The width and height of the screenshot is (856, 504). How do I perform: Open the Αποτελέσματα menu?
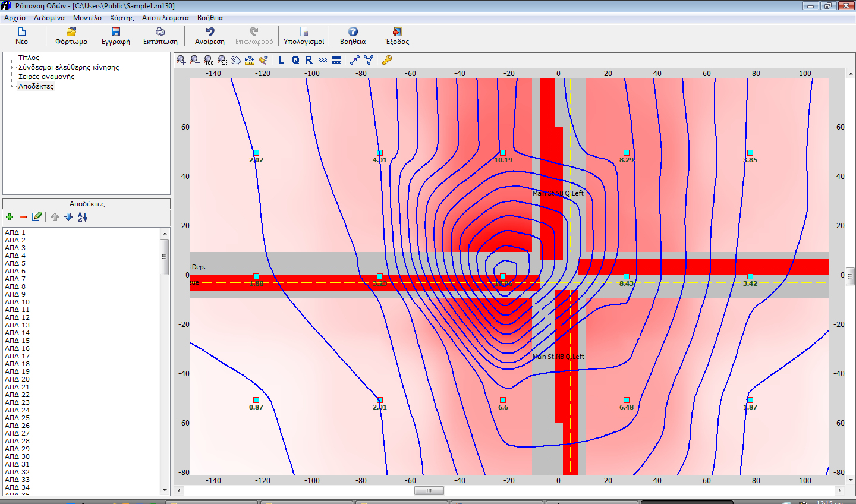click(165, 18)
